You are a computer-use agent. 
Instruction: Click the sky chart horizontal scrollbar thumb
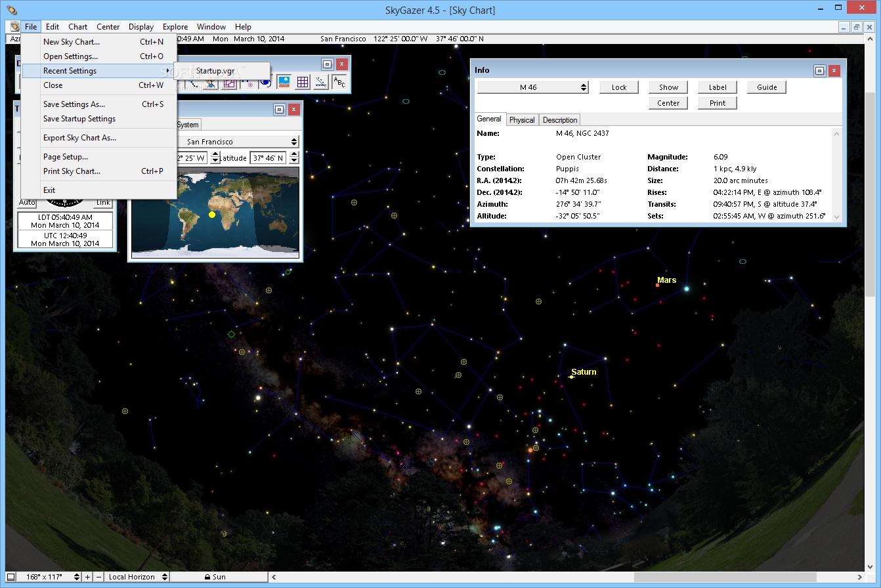725,577
